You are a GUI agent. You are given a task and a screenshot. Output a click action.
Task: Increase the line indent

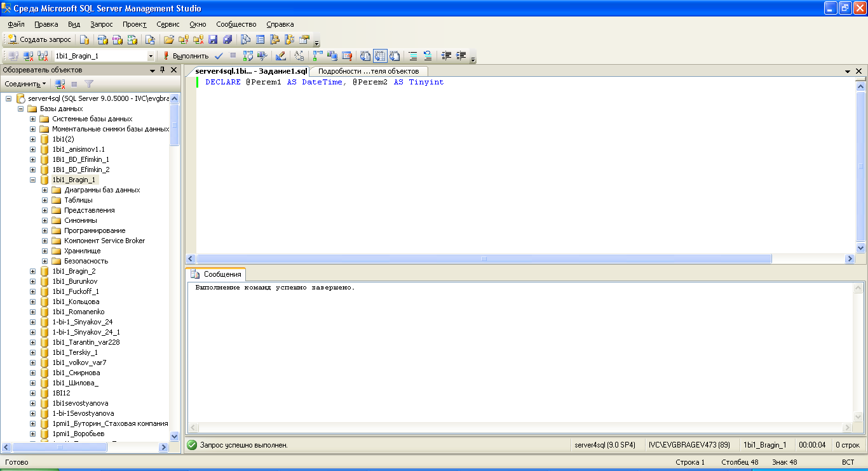tap(461, 56)
